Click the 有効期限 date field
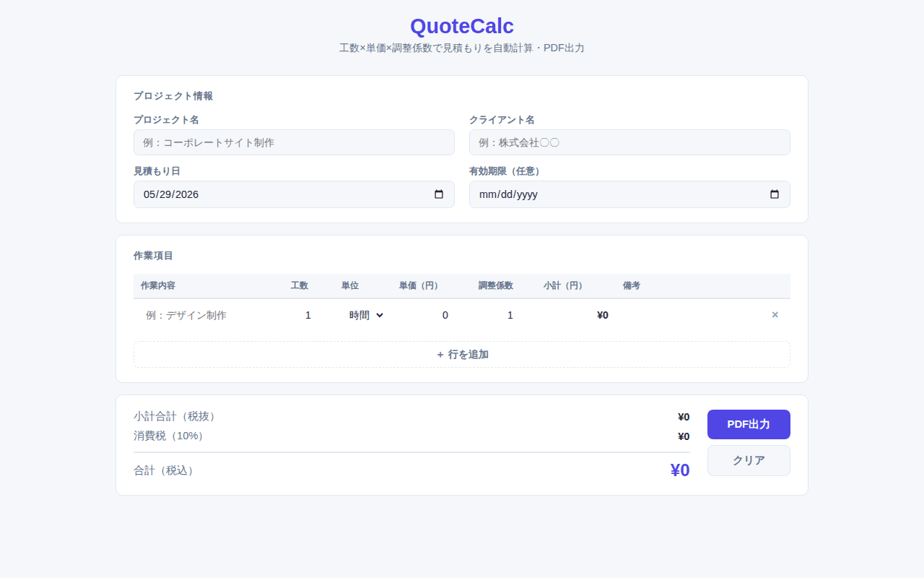Viewport: 924px width, 578px height. 629,194
